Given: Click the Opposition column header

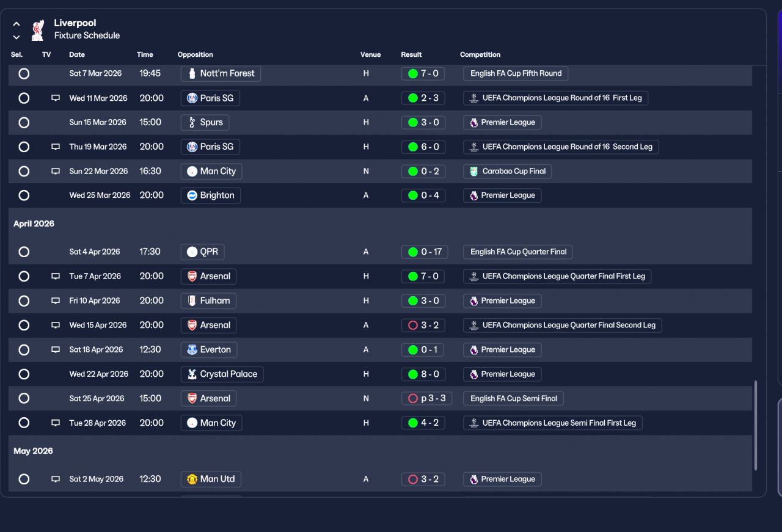Looking at the screenshot, I should tap(195, 54).
